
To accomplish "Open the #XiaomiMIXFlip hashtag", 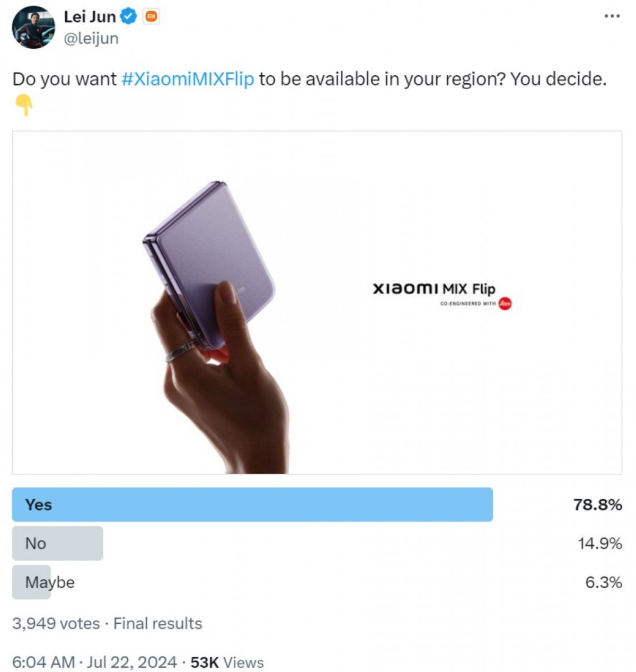I will pyautogui.click(x=188, y=79).
